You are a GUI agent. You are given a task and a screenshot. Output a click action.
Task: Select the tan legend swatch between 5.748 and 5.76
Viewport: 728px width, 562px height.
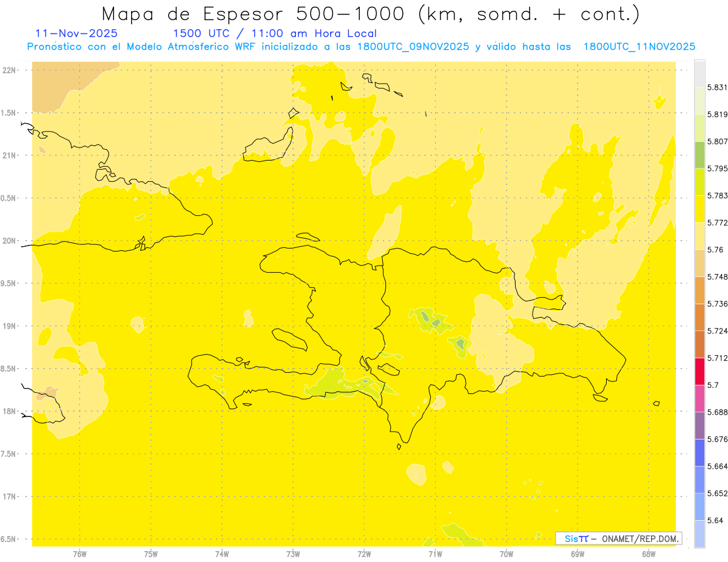699,262
